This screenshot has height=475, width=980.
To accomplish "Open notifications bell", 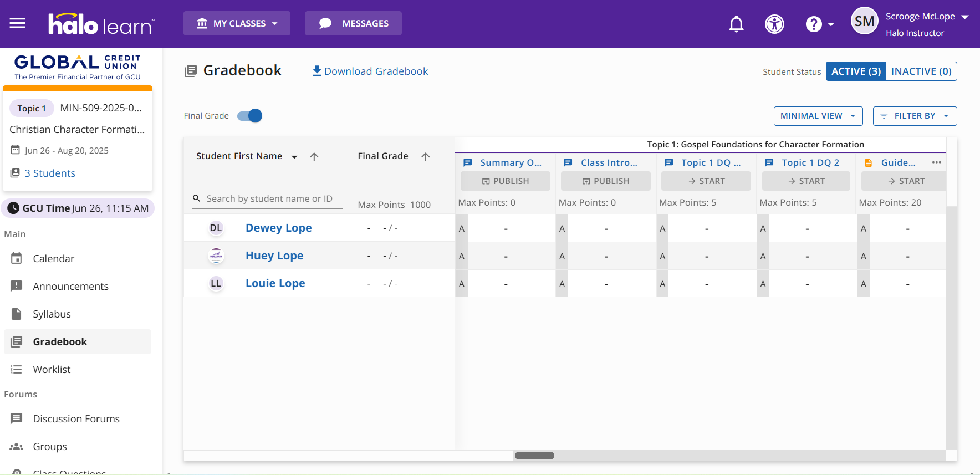I will pyautogui.click(x=736, y=24).
